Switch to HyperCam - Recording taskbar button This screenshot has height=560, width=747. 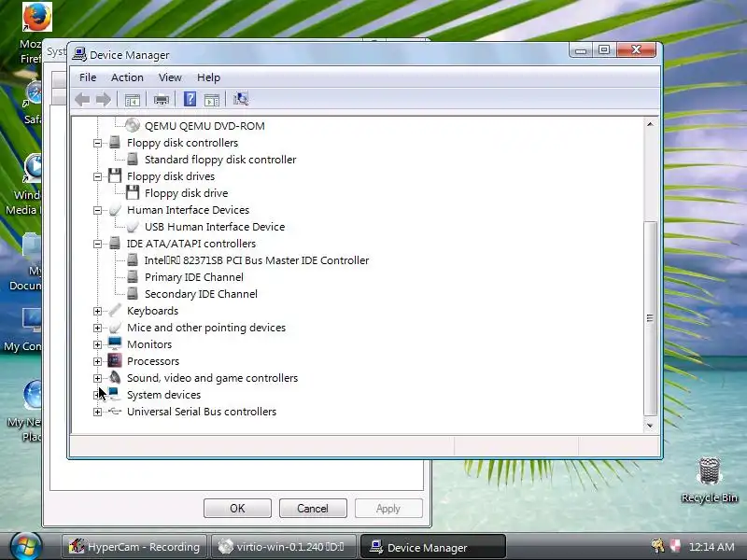[x=134, y=547]
